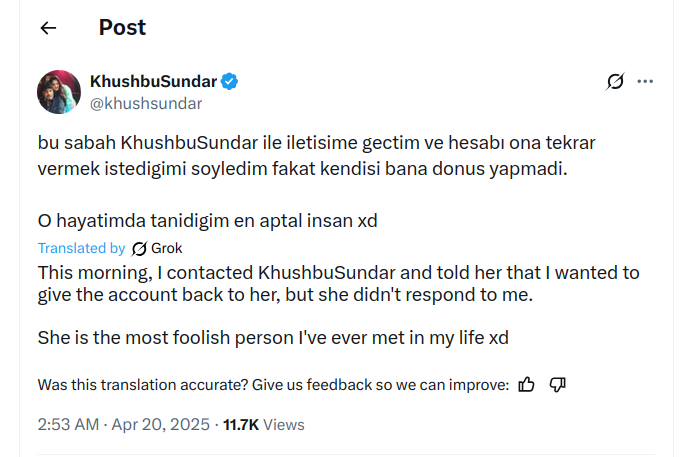
Task: Go back using the left arrow
Action: coord(48,29)
